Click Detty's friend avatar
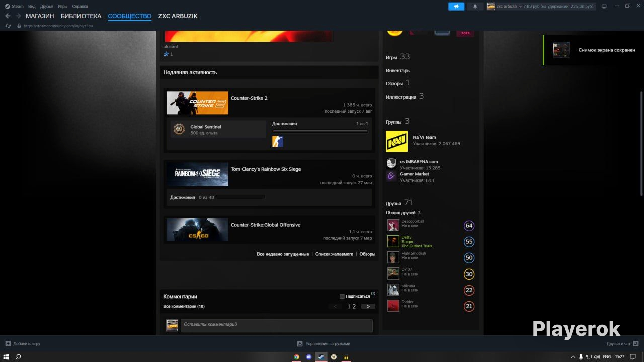 (393, 241)
